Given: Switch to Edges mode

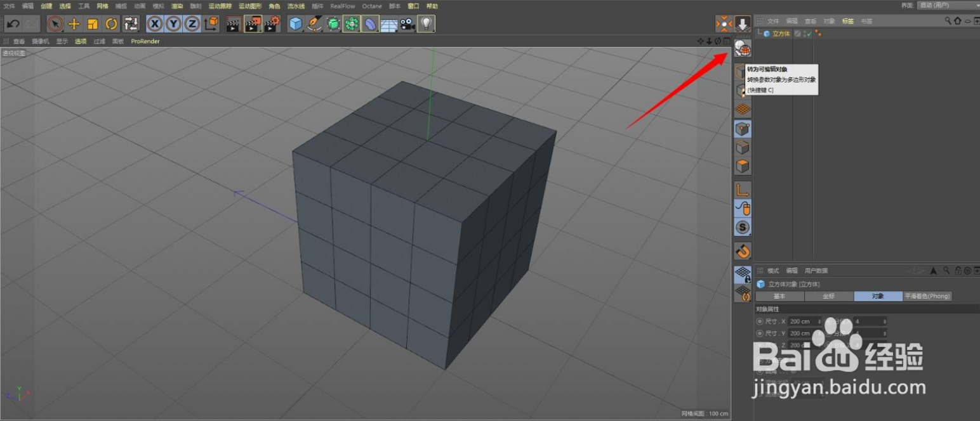Looking at the screenshot, I should (x=743, y=148).
